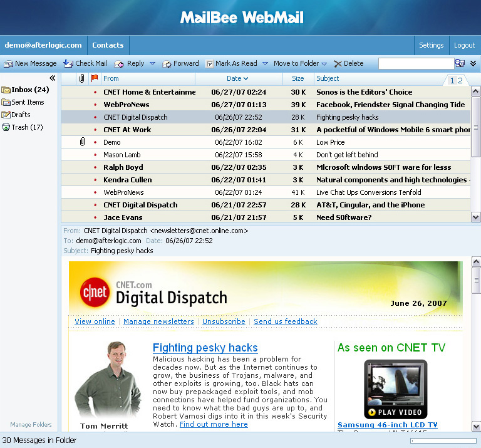Viewport: 481px width, 448px height.
Task: Select Don't get left behind message
Action: coord(266,155)
